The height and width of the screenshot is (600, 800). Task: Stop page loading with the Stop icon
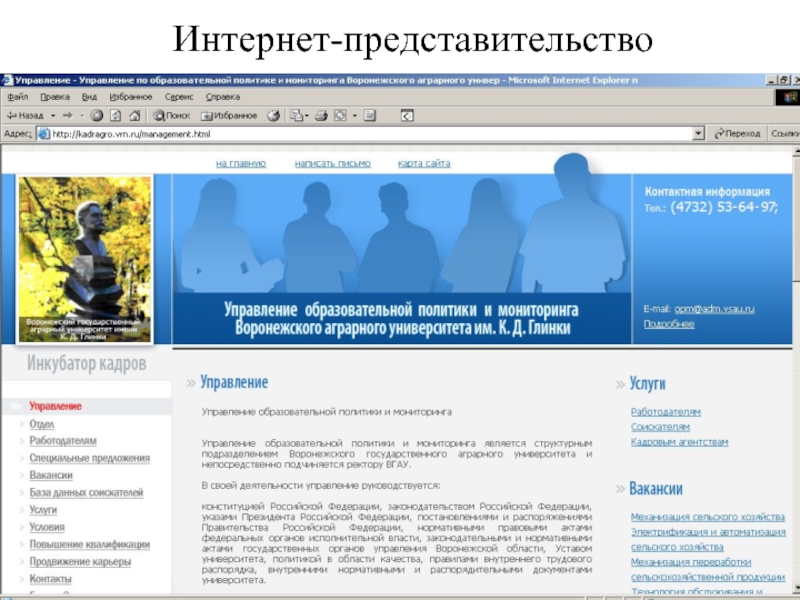click(x=97, y=116)
